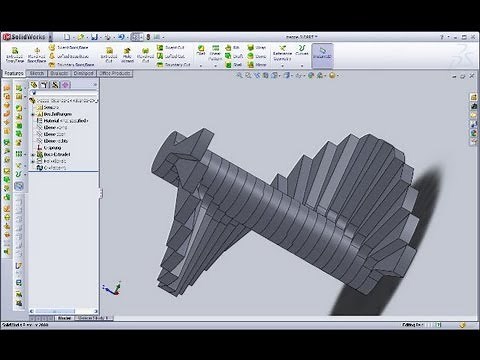
Task: Rebuild the model with traffic light icon
Action: tap(148, 37)
